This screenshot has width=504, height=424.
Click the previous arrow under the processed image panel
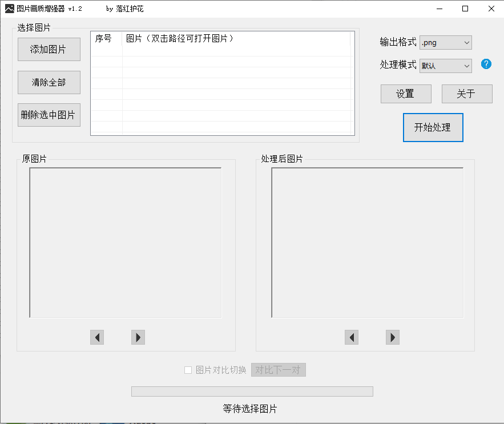coord(351,337)
